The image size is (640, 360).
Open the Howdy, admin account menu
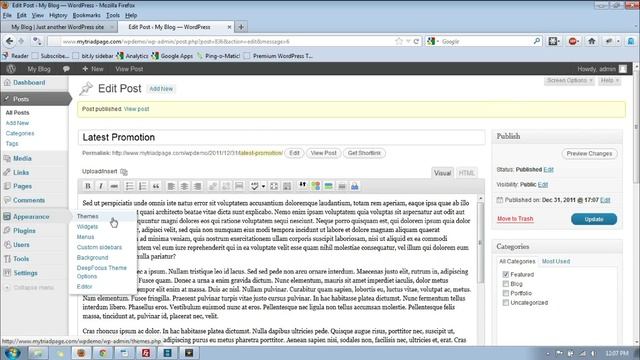click(x=602, y=69)
